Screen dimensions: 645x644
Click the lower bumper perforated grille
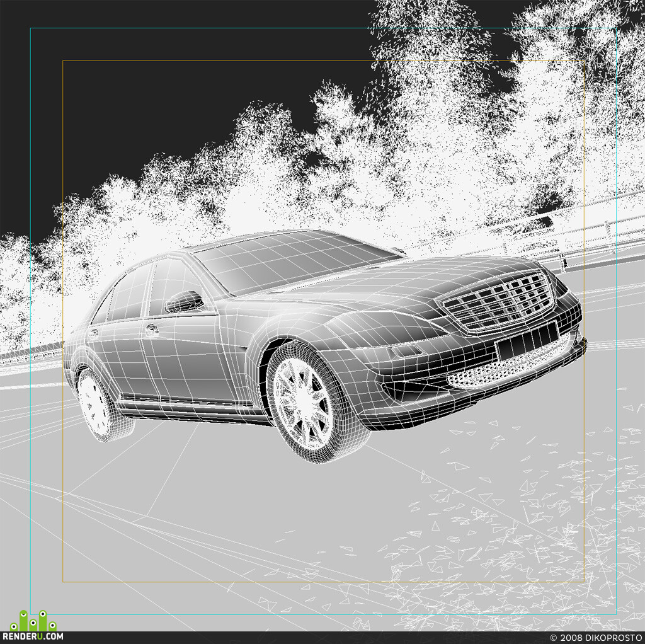(x=504, y=367)
